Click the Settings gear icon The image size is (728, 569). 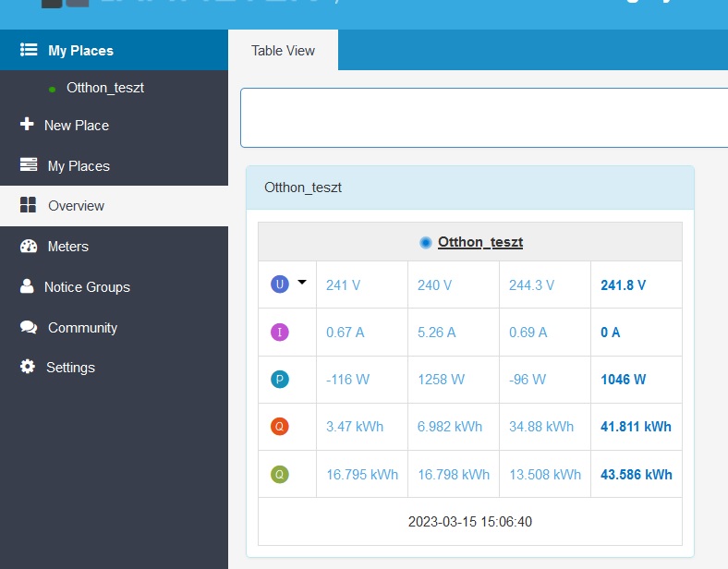click(x=28, y=368)
